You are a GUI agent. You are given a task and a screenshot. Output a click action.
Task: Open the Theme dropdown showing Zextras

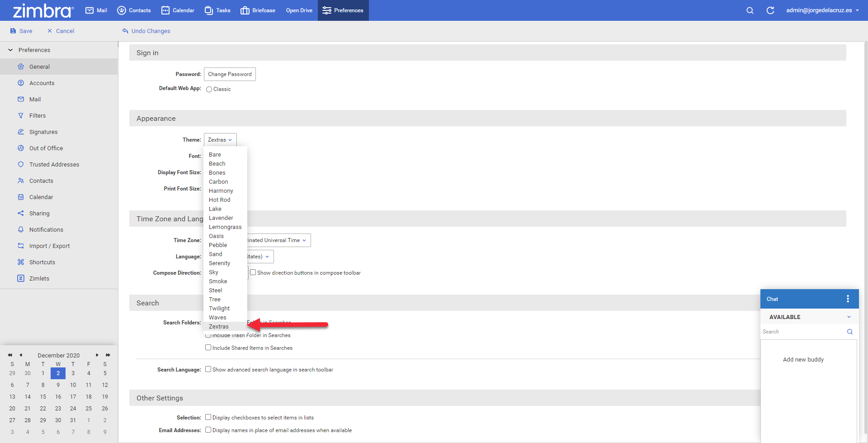point(220,140)
